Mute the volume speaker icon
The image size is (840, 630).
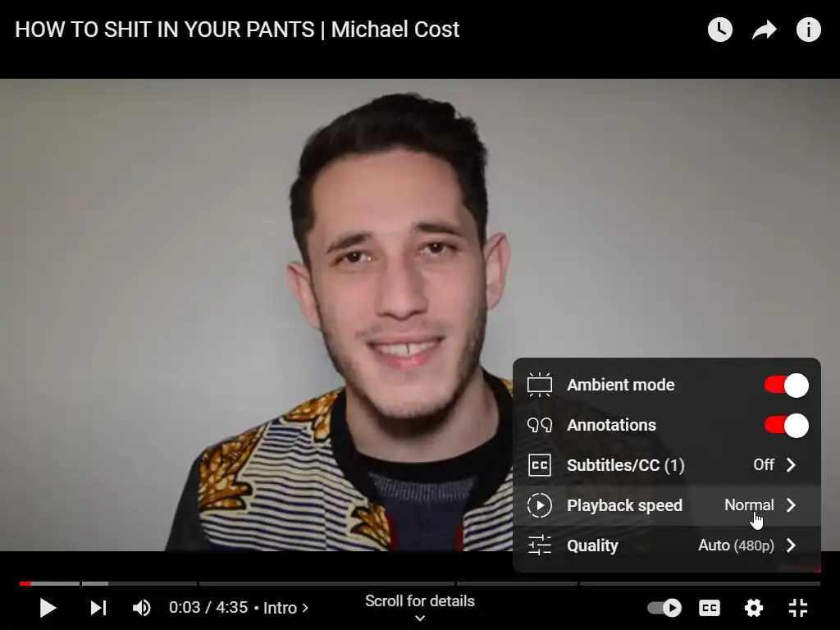pos(141,608)
